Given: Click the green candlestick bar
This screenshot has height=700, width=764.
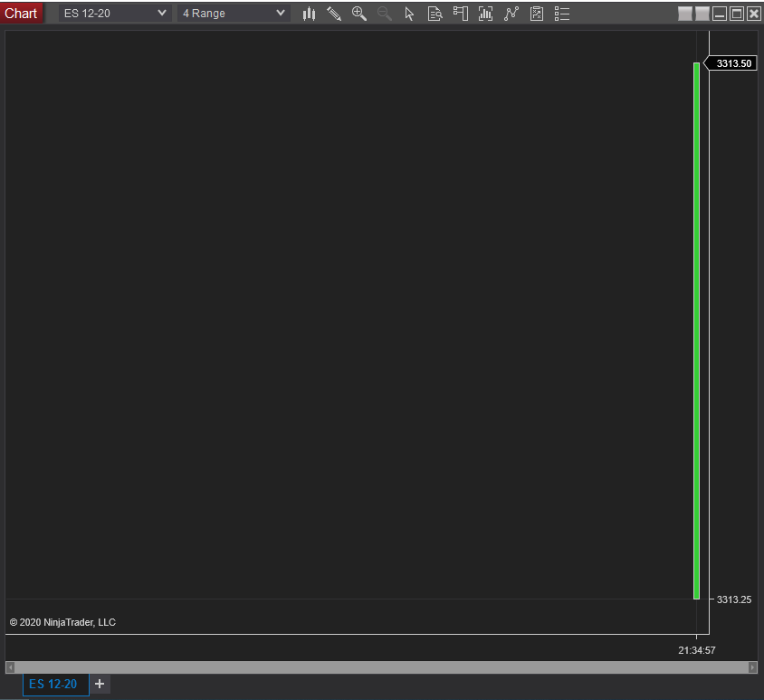Looking at the screenshot, I should [x=697, y=331].
